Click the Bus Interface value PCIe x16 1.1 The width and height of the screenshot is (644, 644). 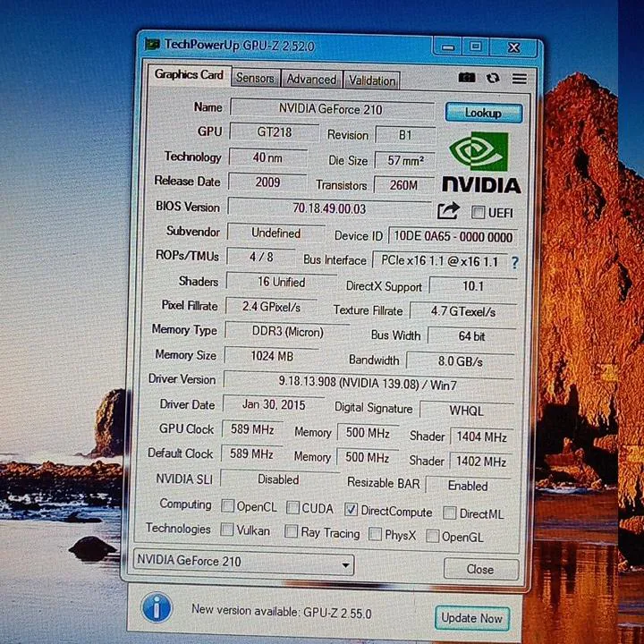439,261
